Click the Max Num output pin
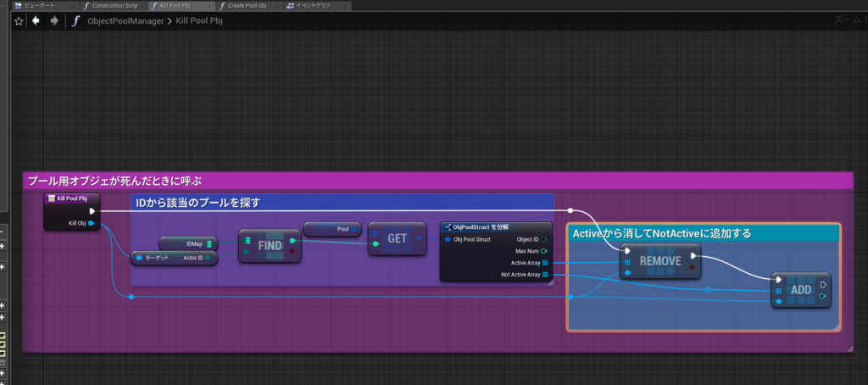868x385 pixels. pos(544,251)
